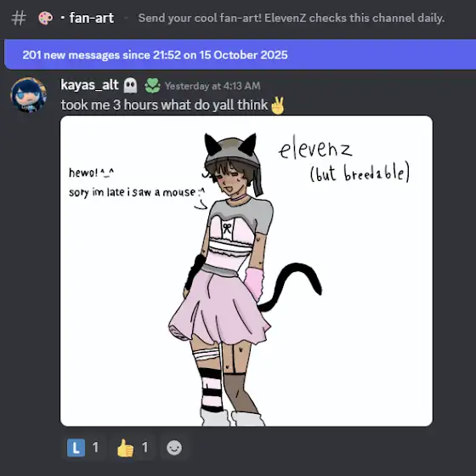Click the green clover role icon
This screenshot has width=476, height=476.
click(152, 86)
